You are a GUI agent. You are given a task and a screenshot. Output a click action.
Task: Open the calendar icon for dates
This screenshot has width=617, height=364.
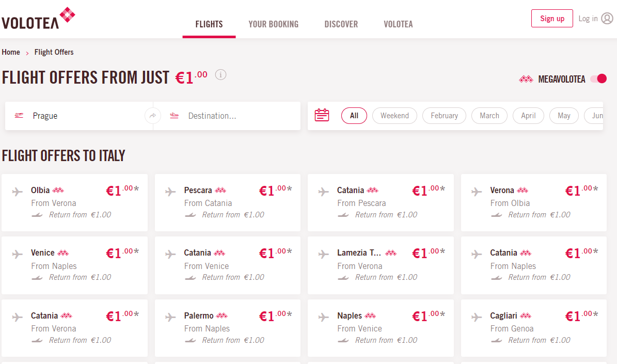[x=322, y=115]
